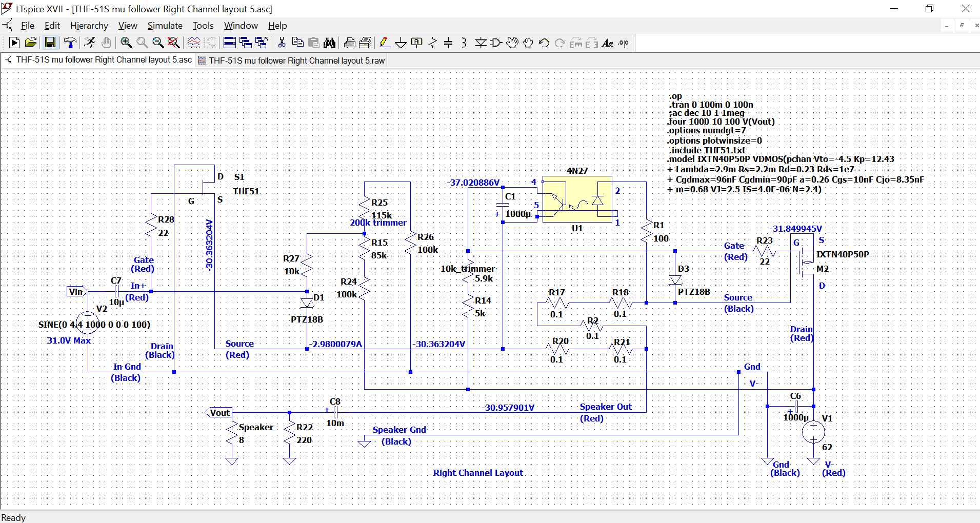This screenshot has height=523, width=980.
Task: Switch to the Right Channel layout 5.raw tab
Action: [x=291, y=61]
